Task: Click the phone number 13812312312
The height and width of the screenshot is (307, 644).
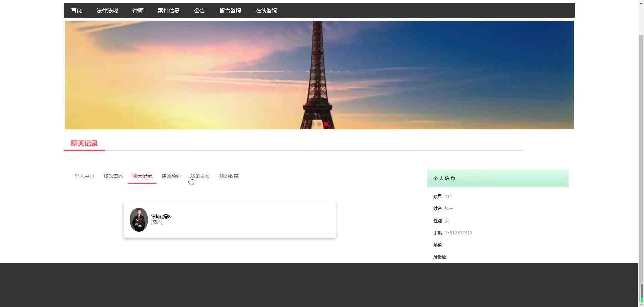Action: click(459, 233)
